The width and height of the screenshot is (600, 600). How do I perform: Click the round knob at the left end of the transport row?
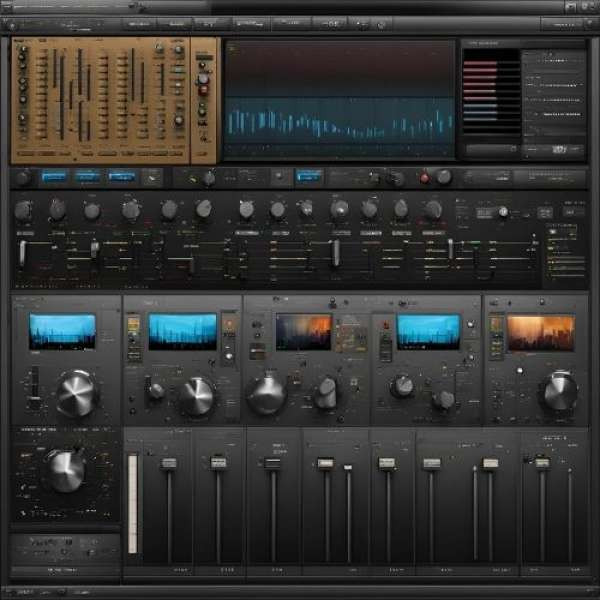click(22, 177)
